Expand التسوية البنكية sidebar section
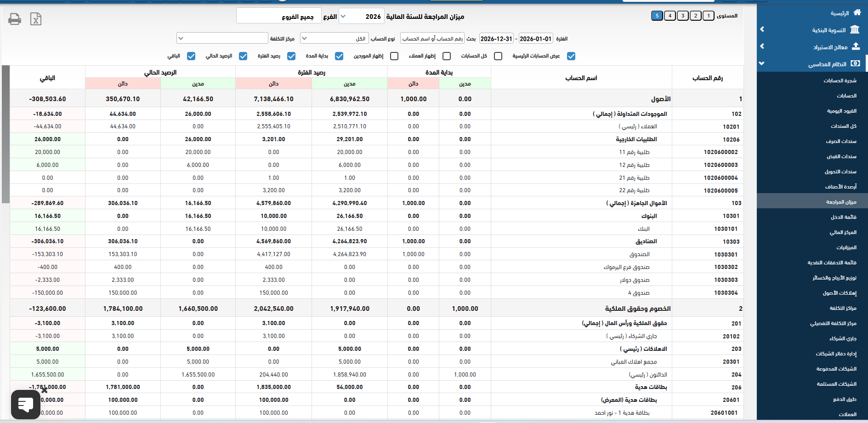 tap(812, 30)
